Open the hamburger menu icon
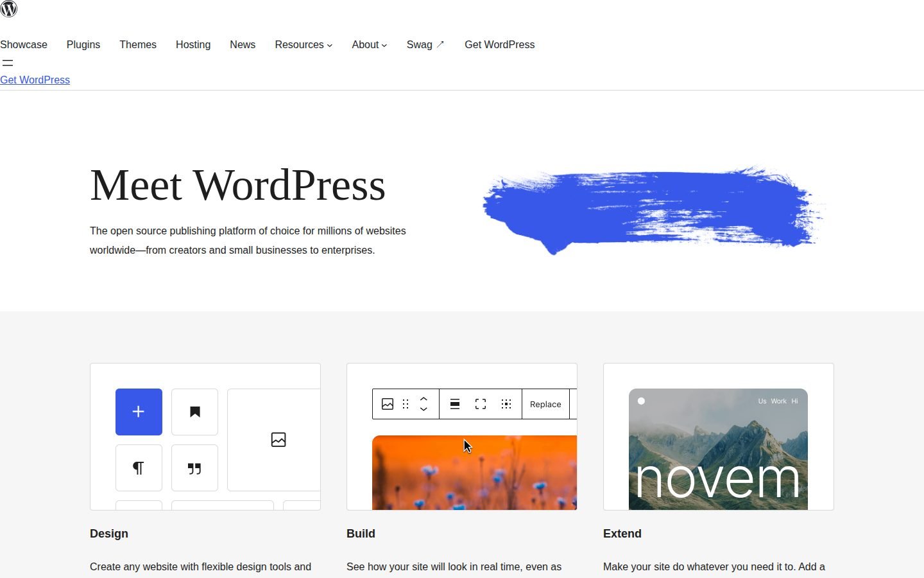The image size is (924, 578). pos(8,63)
